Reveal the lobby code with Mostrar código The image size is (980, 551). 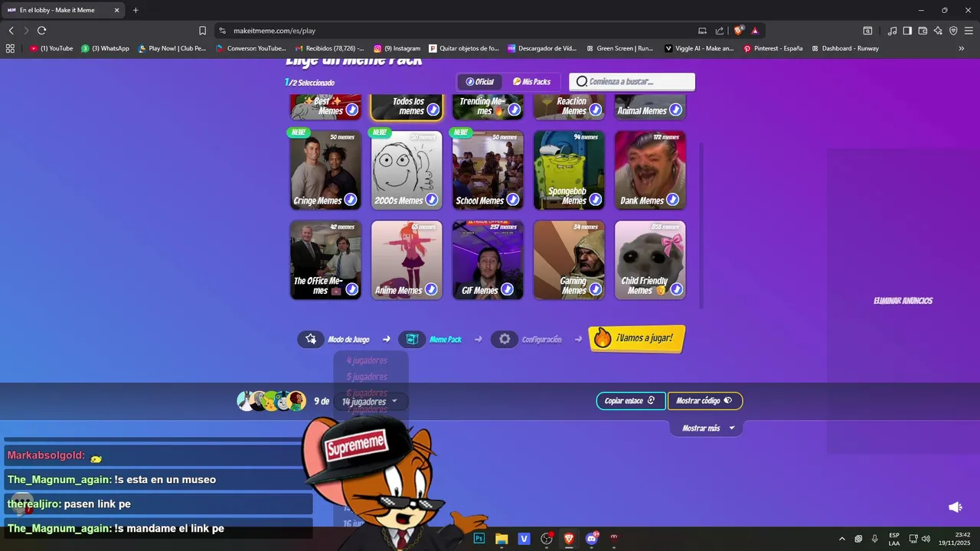tap(704, 400)
